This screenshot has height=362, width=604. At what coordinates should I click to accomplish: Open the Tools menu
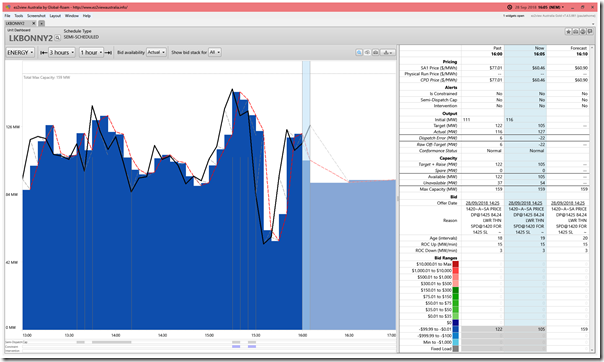tap(19, 16)
